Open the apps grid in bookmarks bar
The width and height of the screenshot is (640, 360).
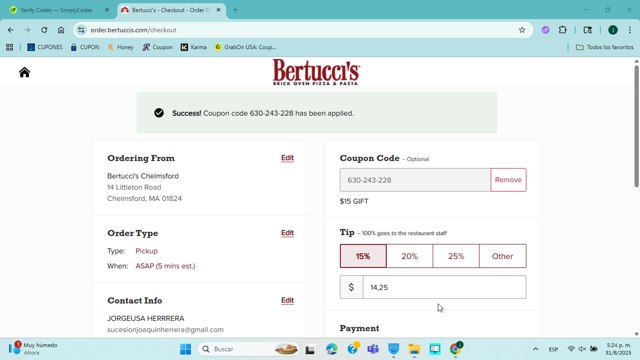[9, 47]
